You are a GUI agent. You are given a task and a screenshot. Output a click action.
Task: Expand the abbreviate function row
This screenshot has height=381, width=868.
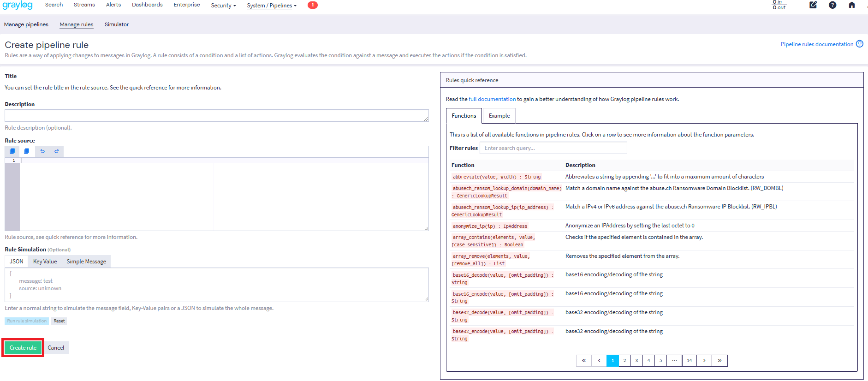496,177
